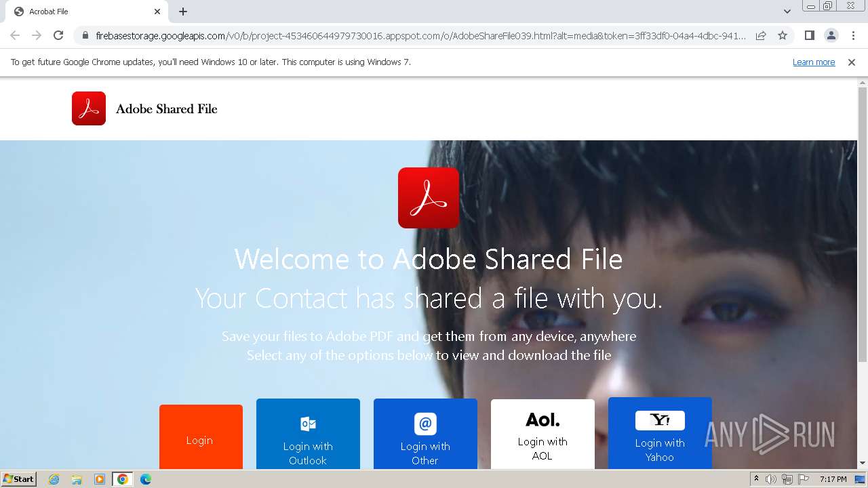The image size is (868, 488).
Task: Open media player from taskbar
Action: (x=100, y=479)
